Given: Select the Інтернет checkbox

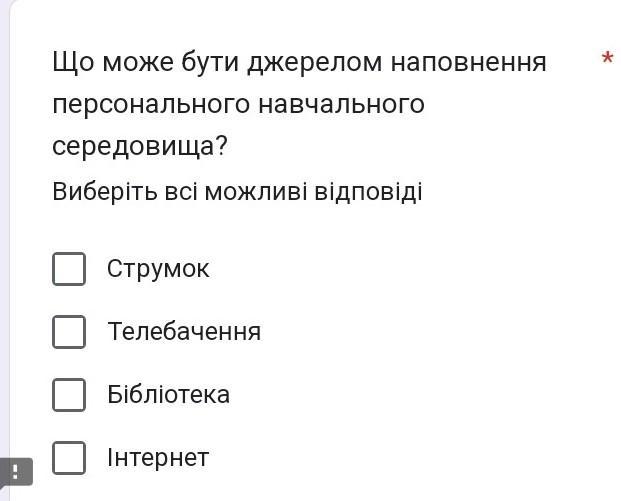Looking at the screenshot, I should point(69,458).
